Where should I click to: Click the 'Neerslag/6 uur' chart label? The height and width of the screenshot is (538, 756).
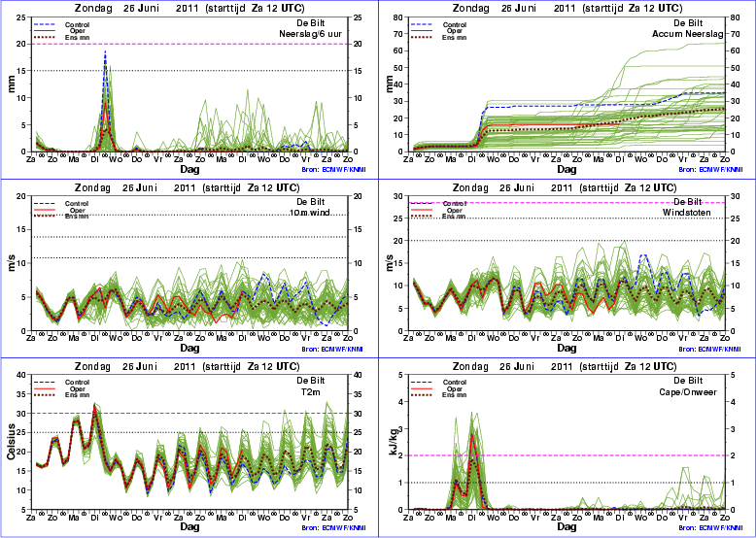(311, 34)
